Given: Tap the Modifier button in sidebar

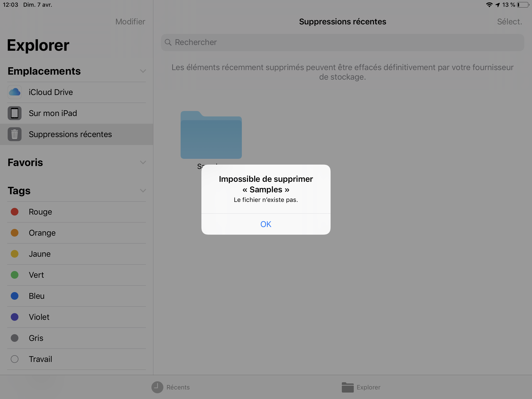Looking at the screenshot, I should point(130,22).
